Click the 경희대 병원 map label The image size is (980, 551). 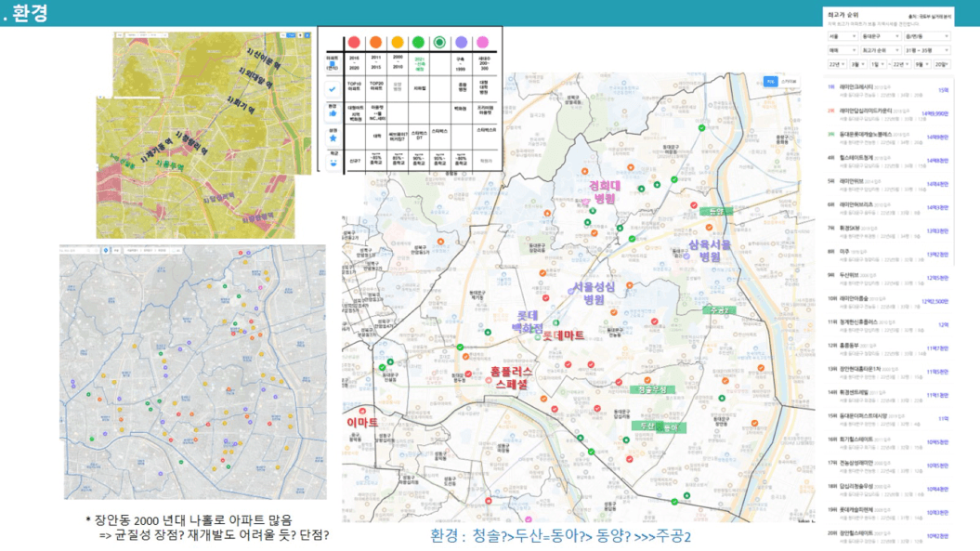pos(605,192)
